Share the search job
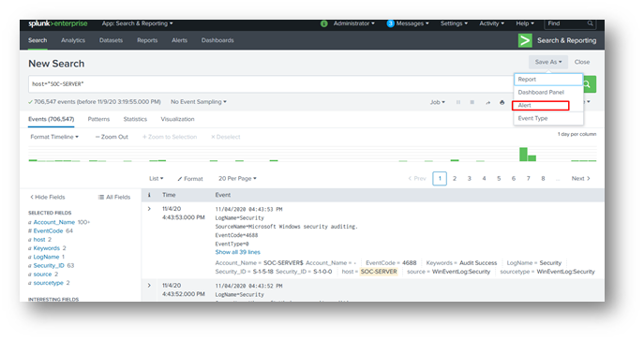This screenshot has width=644, height=341. (x=488, y=102)
